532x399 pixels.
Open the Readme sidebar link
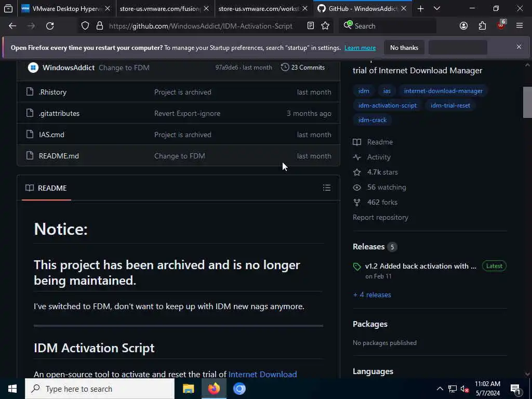pyautogui.click(x=373, y=142)
